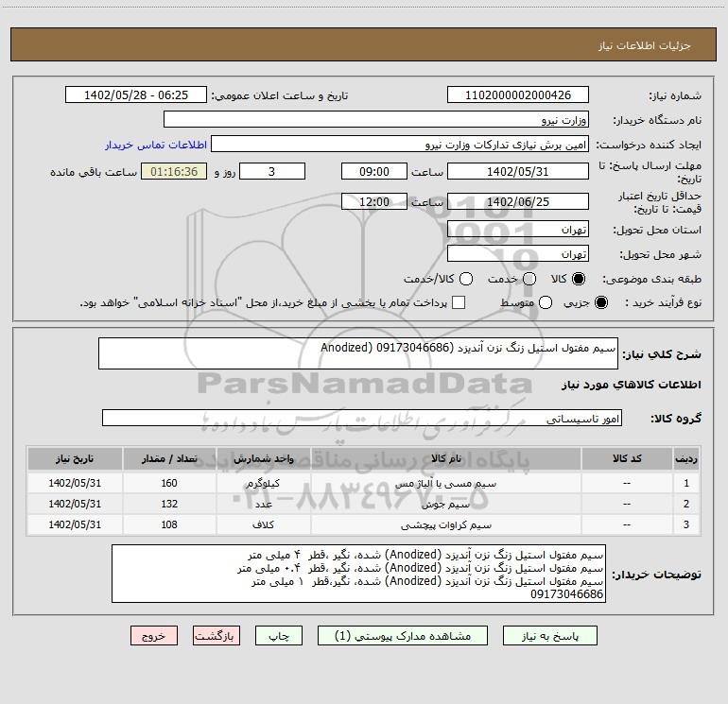Click the نام کالا column header

point(445,458)
